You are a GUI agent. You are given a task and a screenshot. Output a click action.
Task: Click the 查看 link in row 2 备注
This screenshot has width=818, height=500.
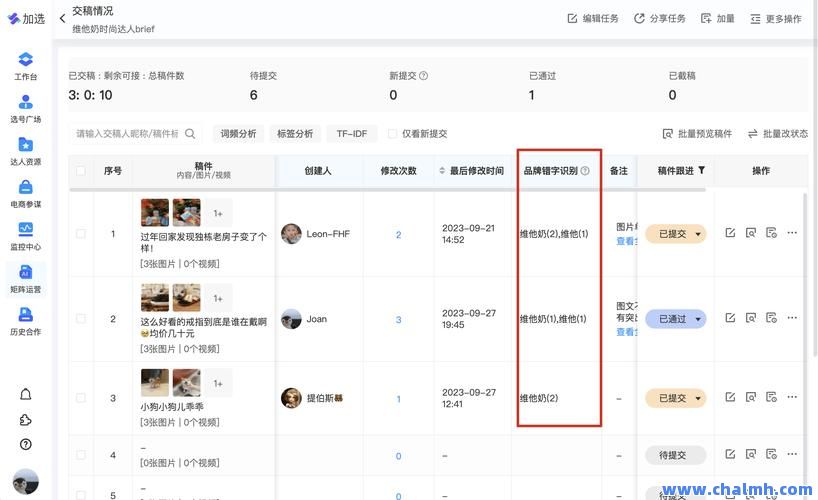click(x=625, y=332)
